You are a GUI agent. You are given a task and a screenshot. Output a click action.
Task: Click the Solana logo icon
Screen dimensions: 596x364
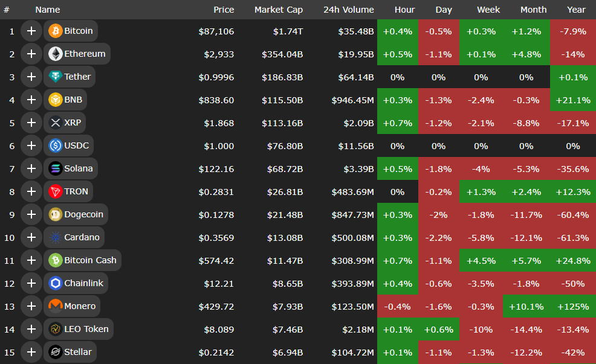tap(56, 168)
